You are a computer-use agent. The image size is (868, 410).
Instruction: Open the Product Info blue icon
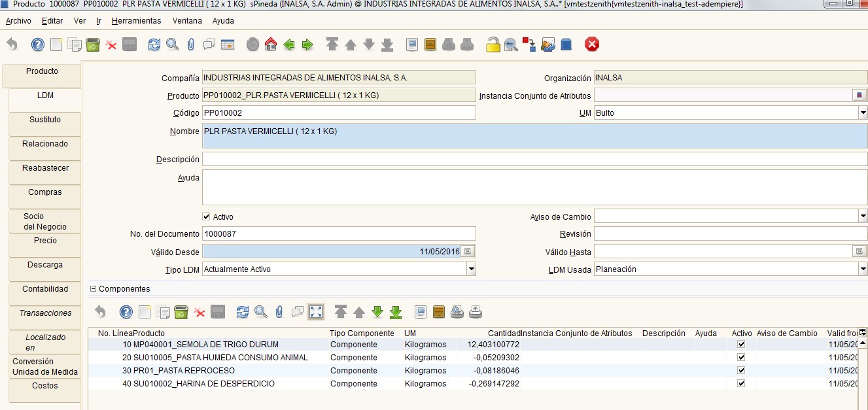(566, 44)
